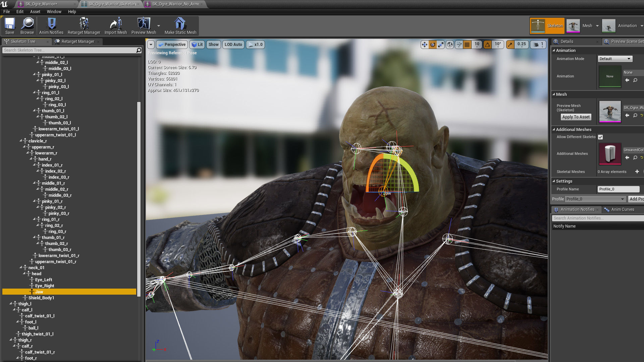Use selected asset arrow for Preview Mesh
The image size is (644, 362).
coord(627,115)
